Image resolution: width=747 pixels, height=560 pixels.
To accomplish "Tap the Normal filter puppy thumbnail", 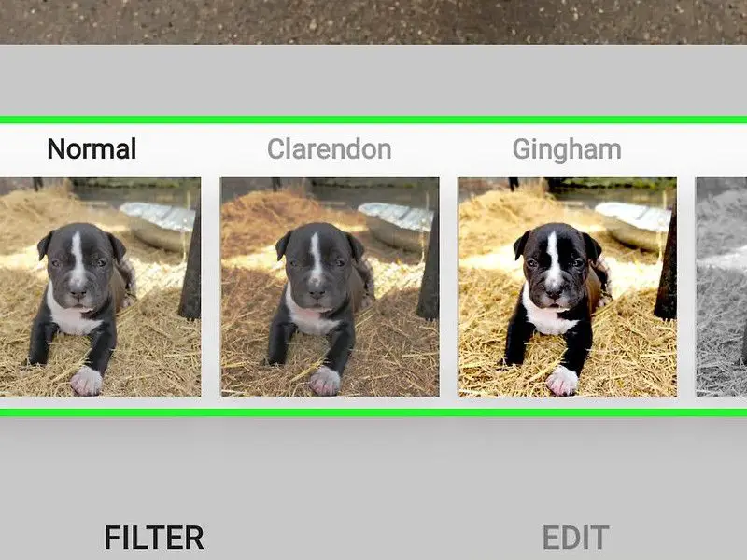I will pyautogui.click(x=100, y=287).
